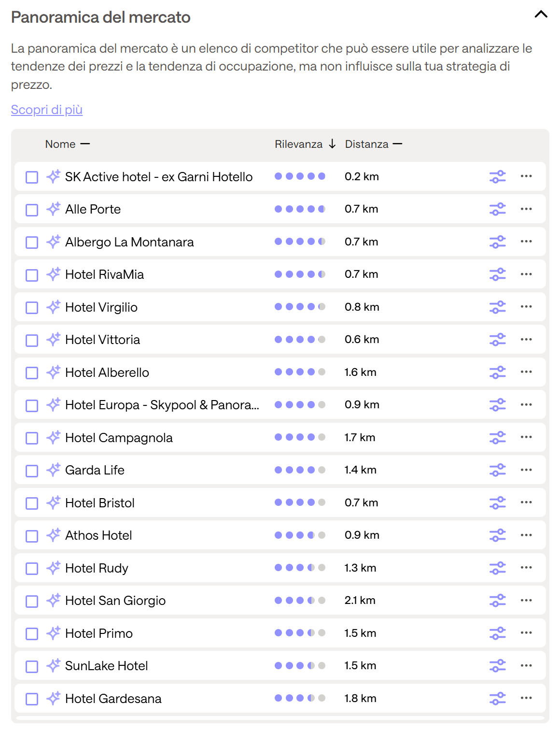Screen dimensions: 560x732
Task: Click adjust sliders icon for Hotel Virgilio
Action: [x=497, y=307]
